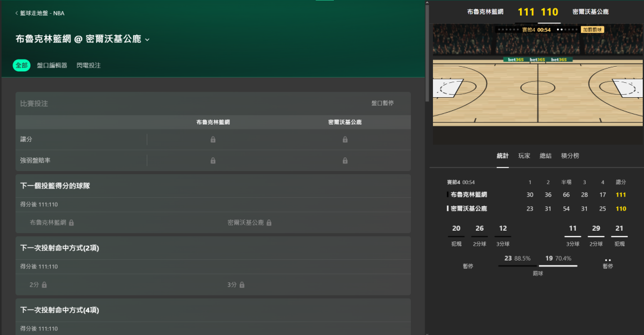Viewport: 644px width, 335px height.
Task: Click the locked 強弱盤賠率 cell for 密爾沃基公鹿
Action: 345,160
